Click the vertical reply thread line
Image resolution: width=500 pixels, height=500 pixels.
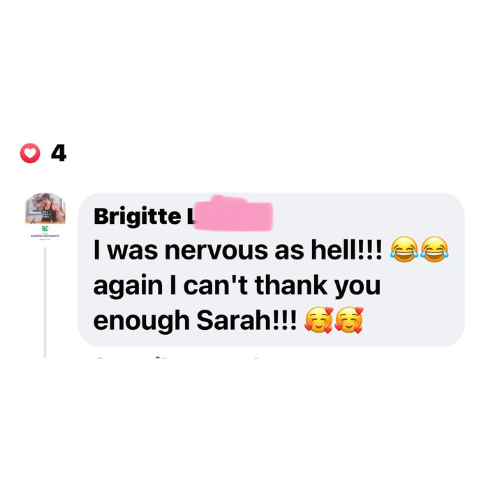click(x=45, y=302)
